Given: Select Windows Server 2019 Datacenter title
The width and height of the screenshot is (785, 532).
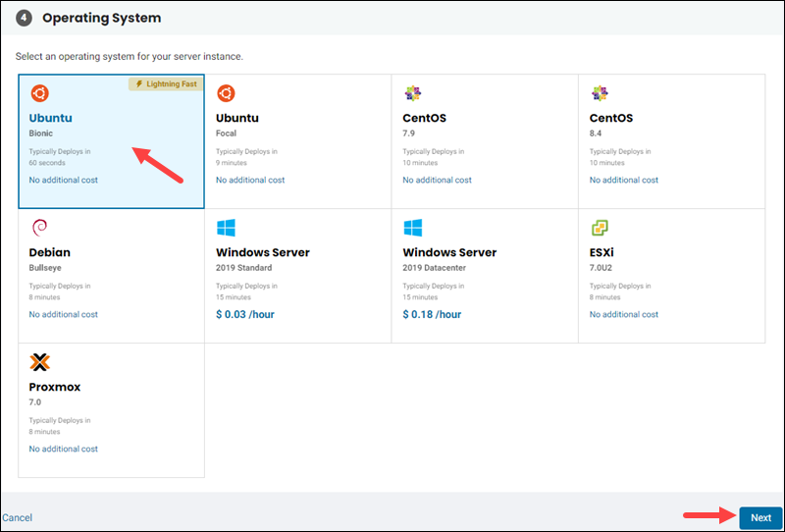Looking at the screenshot, I should point(449,252).
